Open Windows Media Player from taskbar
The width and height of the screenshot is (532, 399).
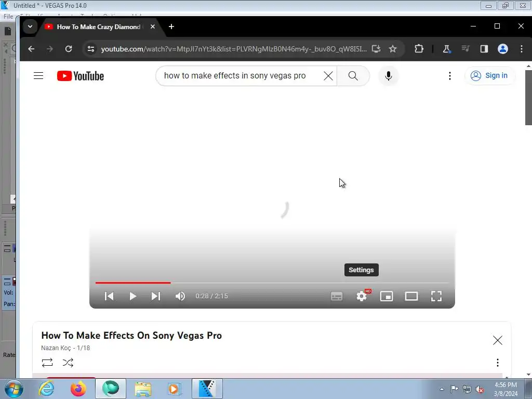(175, 389)
